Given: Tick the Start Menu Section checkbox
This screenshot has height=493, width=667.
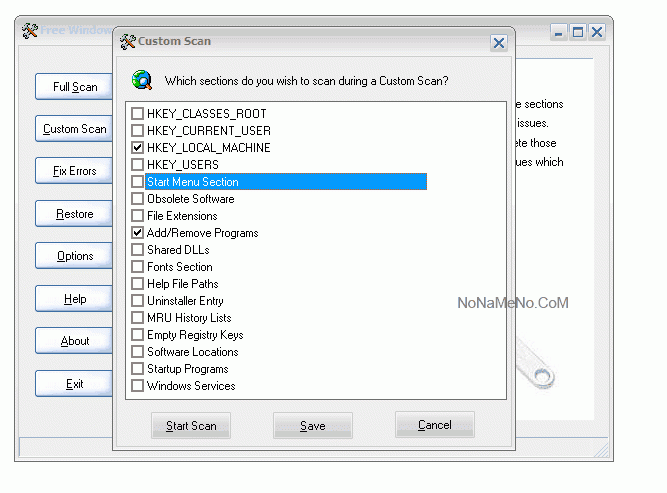Looking at the screenshot, I should click(x=138, y=182).
